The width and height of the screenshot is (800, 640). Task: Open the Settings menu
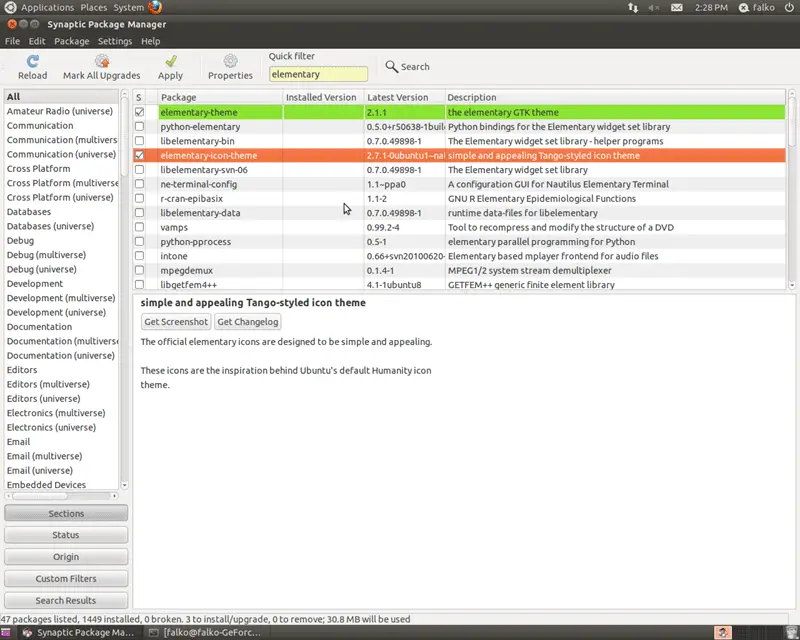(x=115, y=41)
